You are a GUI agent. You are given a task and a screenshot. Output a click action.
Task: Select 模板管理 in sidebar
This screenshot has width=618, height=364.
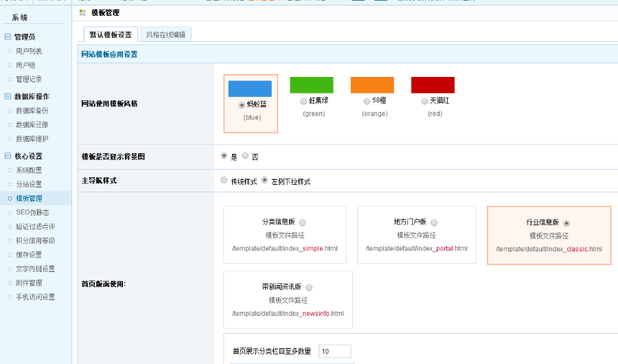click(x=29, y=198)
